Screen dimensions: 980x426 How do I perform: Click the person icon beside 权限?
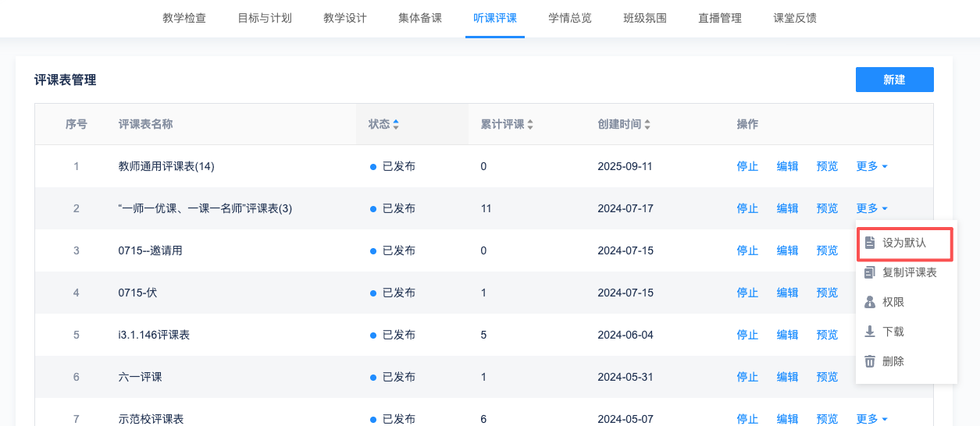tap(870, 302)
